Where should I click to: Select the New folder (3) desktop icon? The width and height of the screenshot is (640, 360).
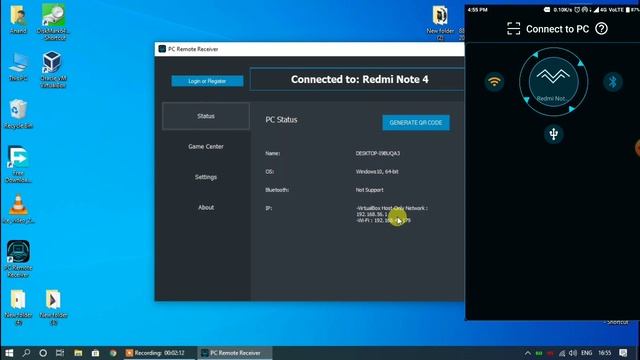point(53,307)
